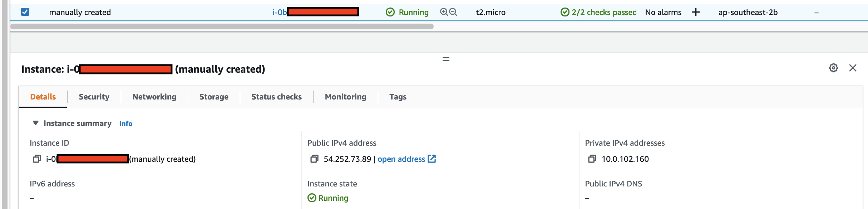Click the panel resize handle above the details panel
The width and height of the screenshot is (868, 209).
(x=446, y=59)
